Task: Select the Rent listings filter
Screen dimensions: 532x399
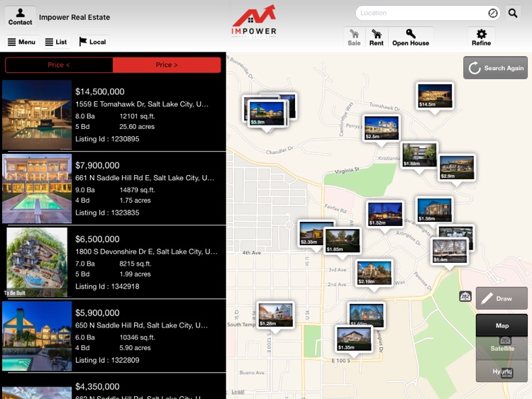Action: point(376,37)
